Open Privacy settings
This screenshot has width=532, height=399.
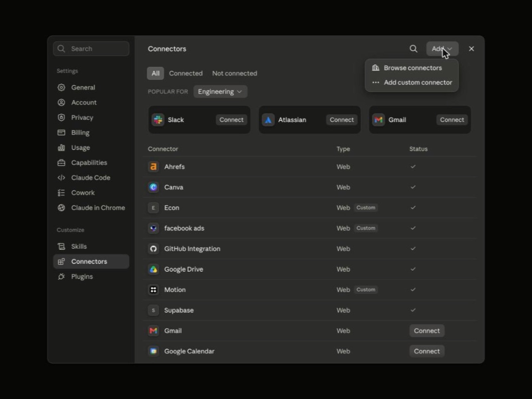tap(91, 117)
